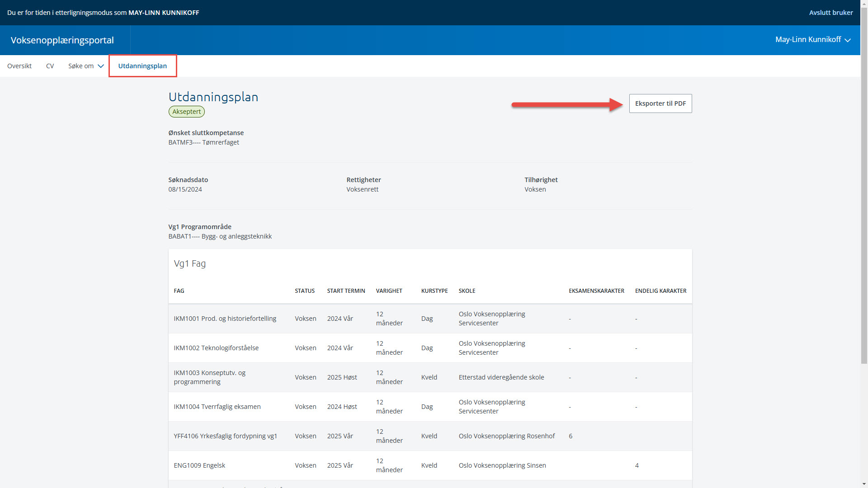Click the Akseptert status badge

[x=186, y=112]
